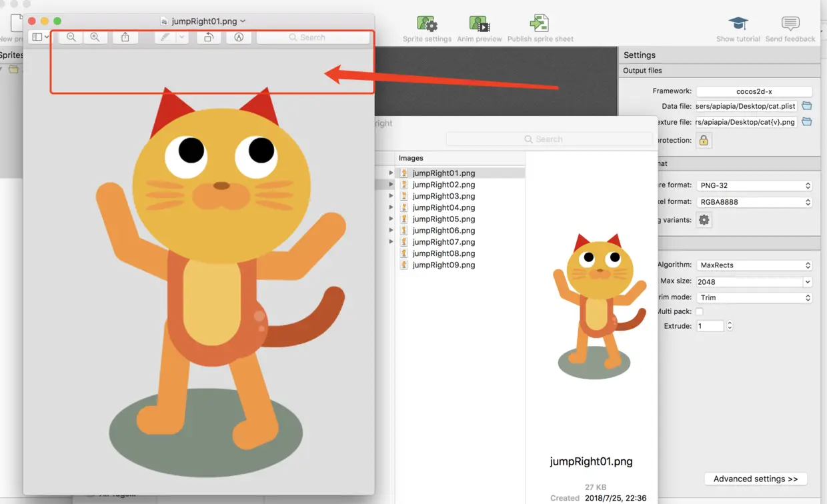Select jumpRight09.png in the file list

click(x=444, y=265)
